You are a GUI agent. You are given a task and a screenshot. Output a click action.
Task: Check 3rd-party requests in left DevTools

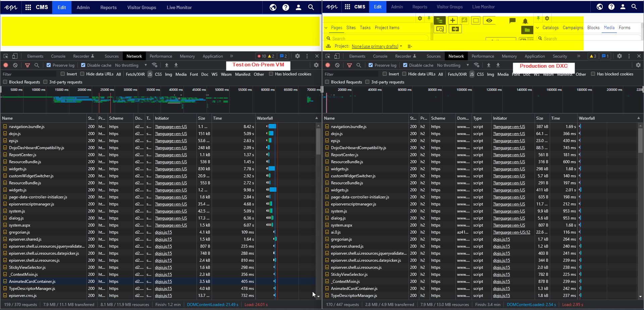45,82
